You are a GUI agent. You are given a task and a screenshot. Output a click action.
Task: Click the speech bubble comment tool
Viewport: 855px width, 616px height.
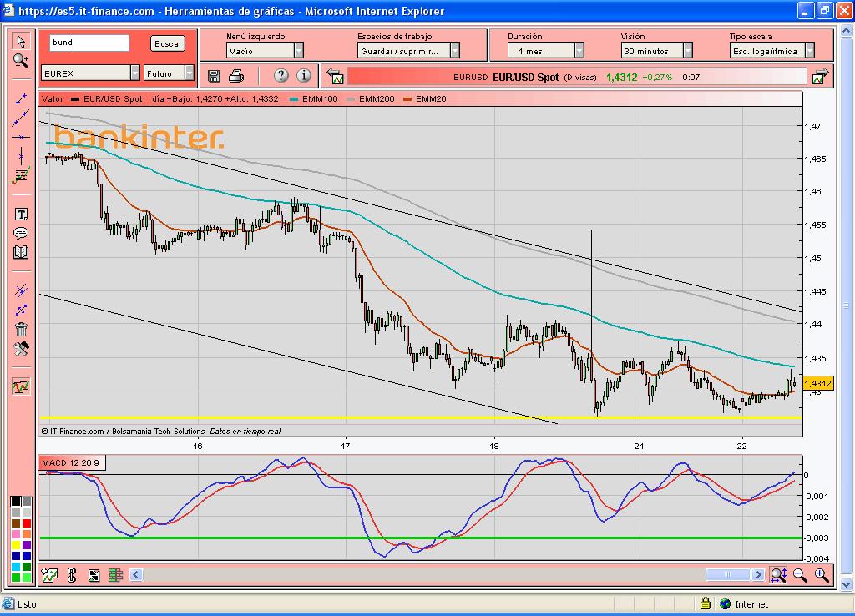[21, 233]
